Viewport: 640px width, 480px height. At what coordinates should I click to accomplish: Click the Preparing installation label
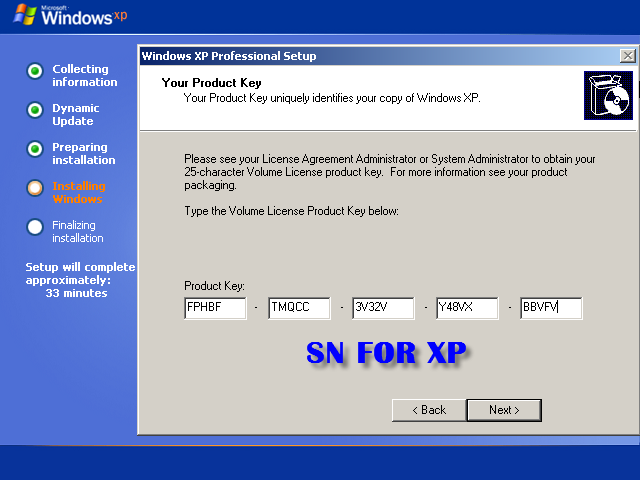pos(84,153)
